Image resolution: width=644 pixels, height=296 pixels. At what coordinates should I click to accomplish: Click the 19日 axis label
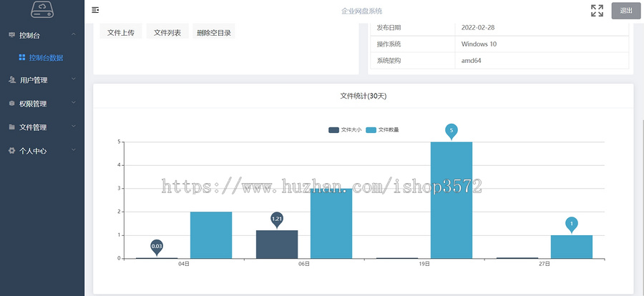[424, 264]
